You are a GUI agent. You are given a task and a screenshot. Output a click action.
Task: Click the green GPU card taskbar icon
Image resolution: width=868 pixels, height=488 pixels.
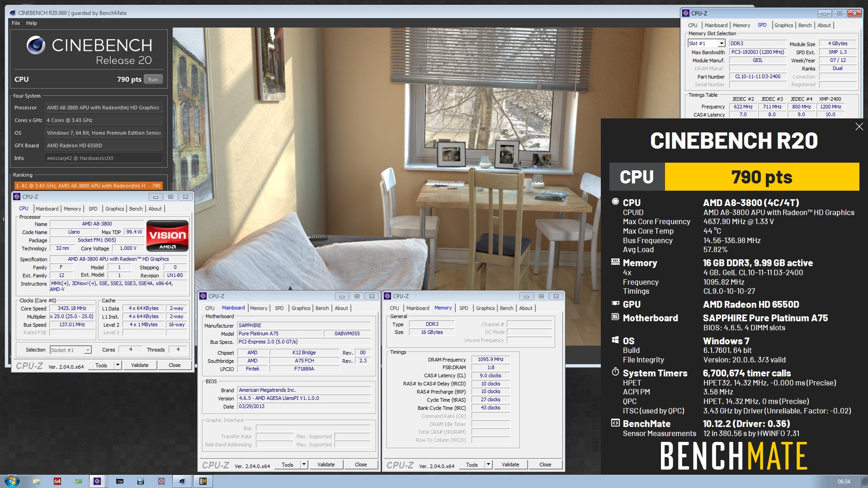click(x=79, y=481)
